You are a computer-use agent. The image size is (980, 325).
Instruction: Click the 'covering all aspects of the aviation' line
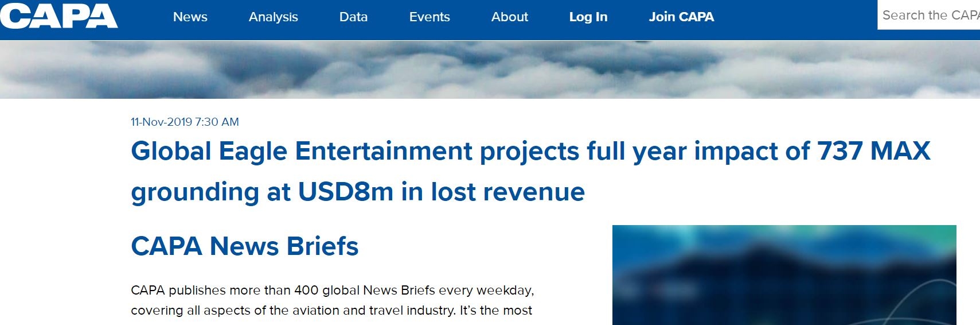[331, 311]
